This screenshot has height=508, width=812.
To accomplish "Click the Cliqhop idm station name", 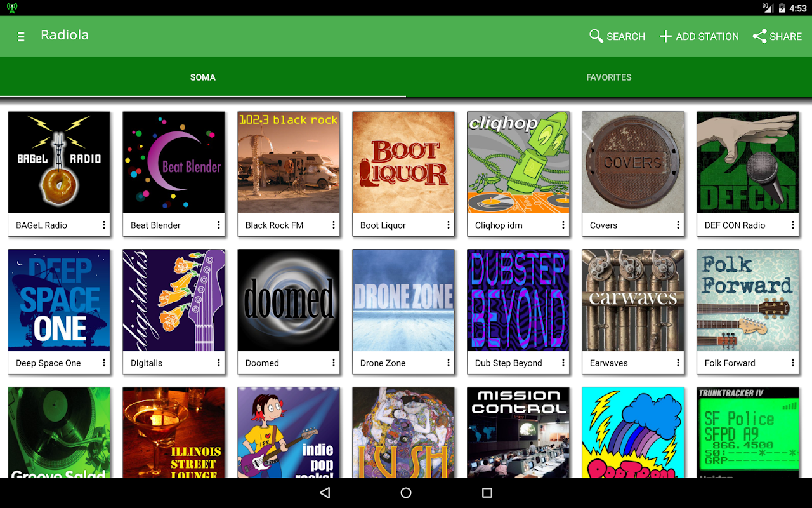I will pyautogui.click(x=499, y=225).
